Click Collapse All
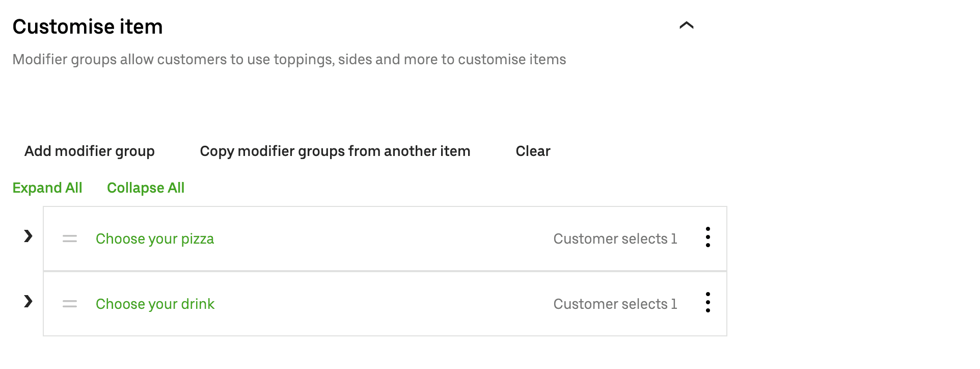 pos(146,188)
